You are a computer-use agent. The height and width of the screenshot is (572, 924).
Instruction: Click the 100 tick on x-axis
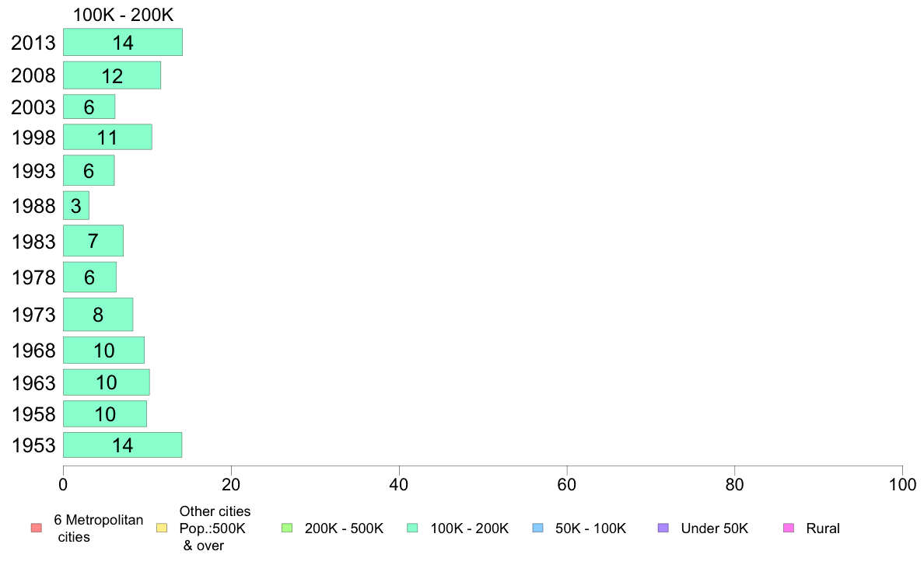(902, 485)
